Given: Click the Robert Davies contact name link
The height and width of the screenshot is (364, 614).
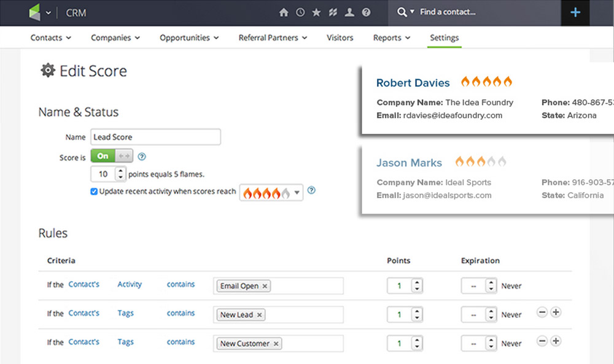Looking at the screenshot, I should point(413,83).
